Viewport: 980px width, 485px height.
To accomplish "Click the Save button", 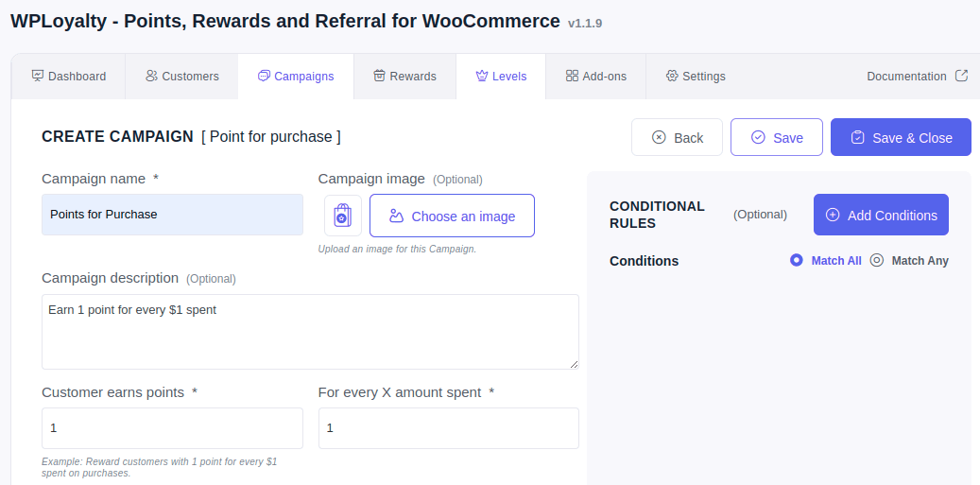I will coord(777,137).
